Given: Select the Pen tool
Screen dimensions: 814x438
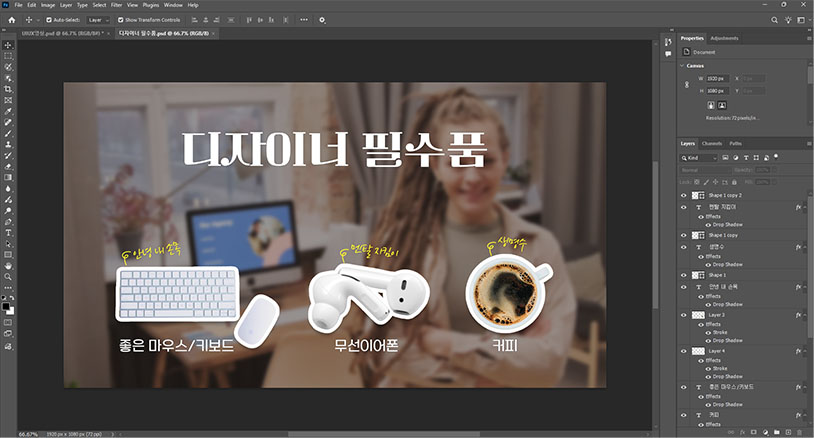Looking at the screenshot, I should point(8,222).
